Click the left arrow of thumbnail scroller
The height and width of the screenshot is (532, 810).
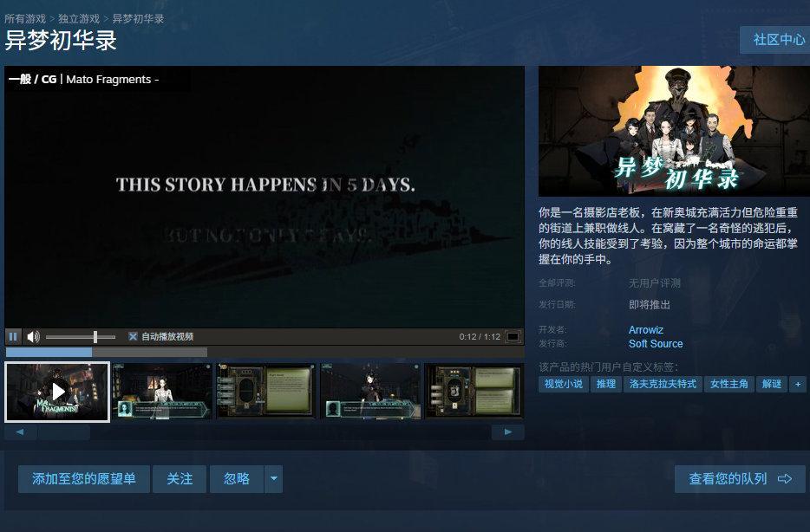(20, 431)
